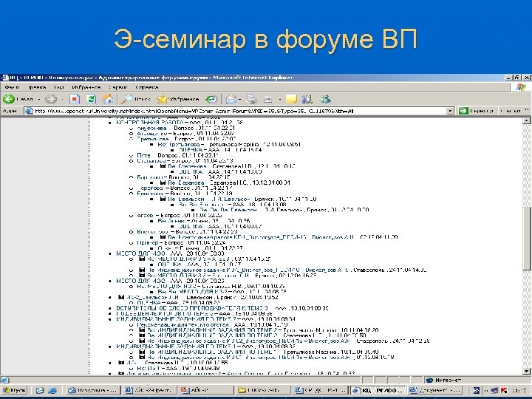Switch to active КЦ - РГИОО taskbar button
The image size is (532, 399).
coord(378,390)
